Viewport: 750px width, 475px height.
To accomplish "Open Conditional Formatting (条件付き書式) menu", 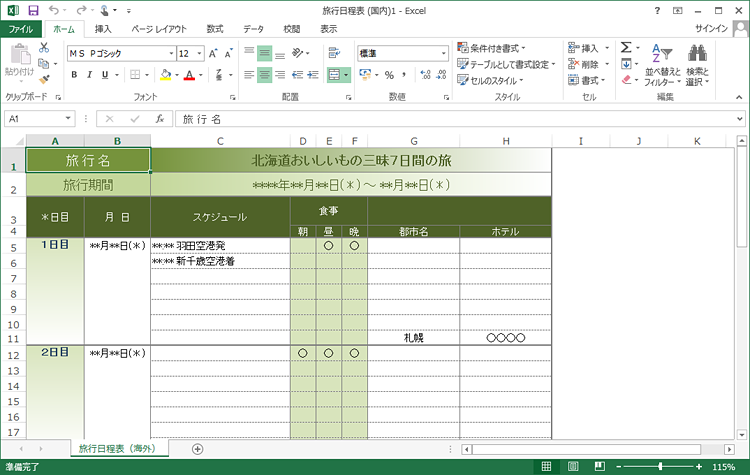I will (491, 48).
